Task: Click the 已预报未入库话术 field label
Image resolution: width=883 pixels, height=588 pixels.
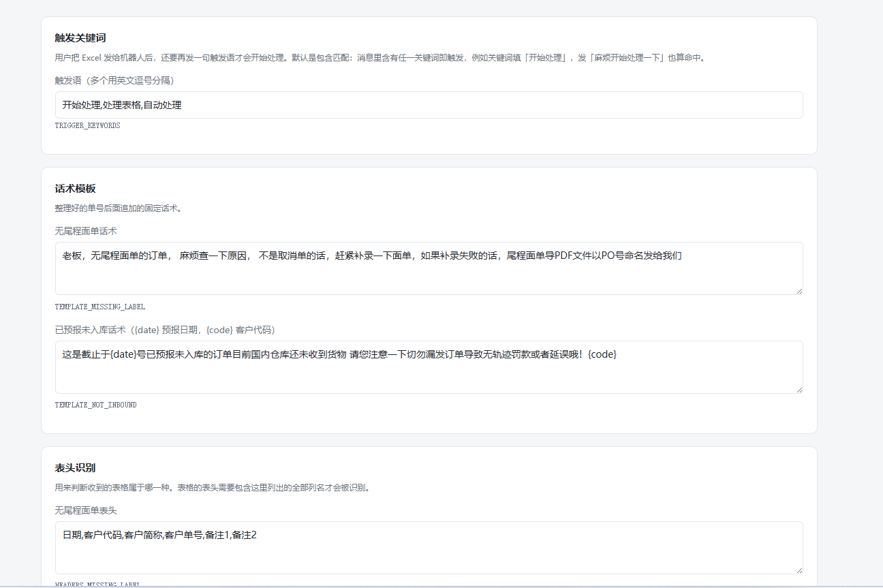Action: click(167, 330)
